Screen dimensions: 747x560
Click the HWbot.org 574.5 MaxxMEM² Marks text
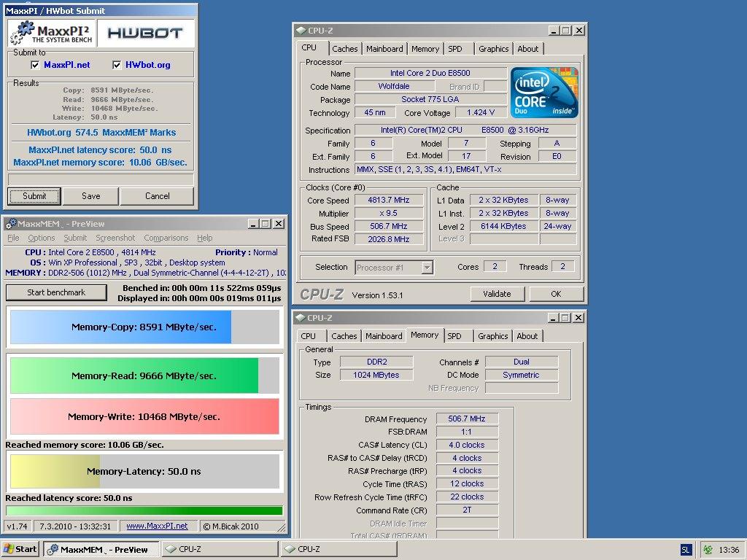click(101, 133)
